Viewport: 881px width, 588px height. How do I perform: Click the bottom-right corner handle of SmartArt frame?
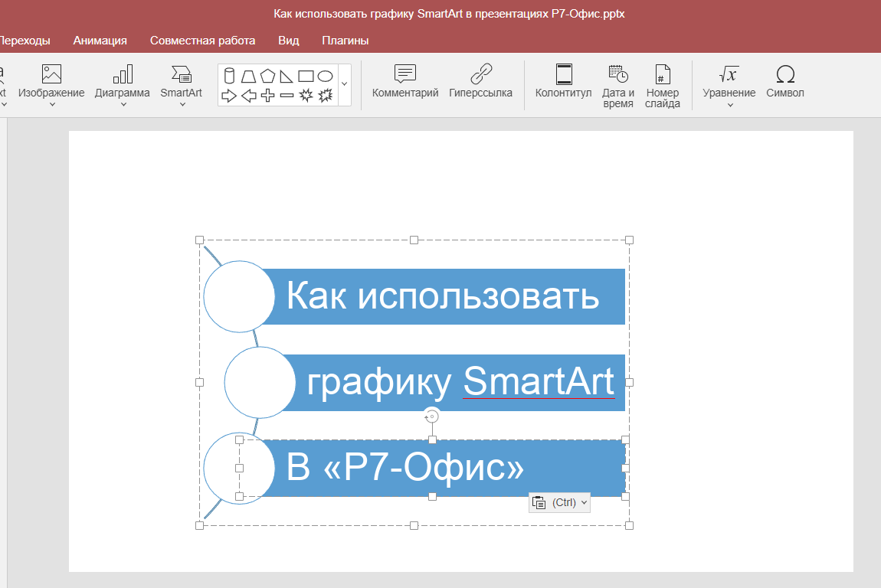coord(629,526)
